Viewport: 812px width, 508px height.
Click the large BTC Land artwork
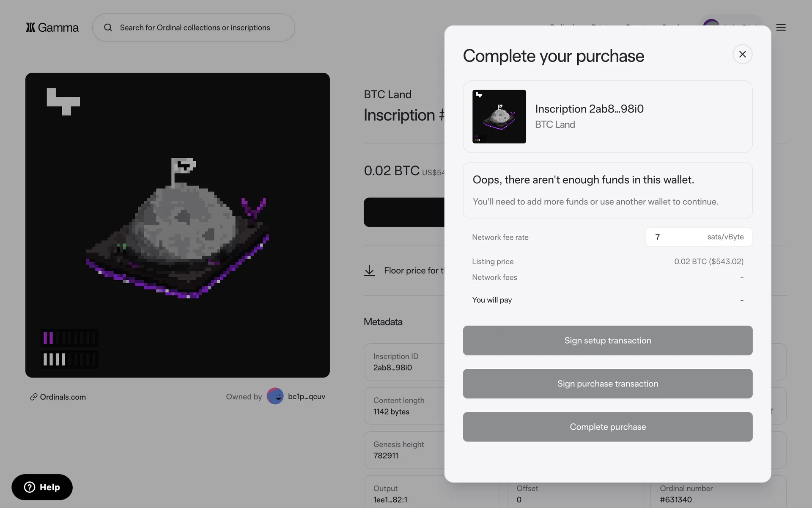pyautogui.click(x=178, y=225)
